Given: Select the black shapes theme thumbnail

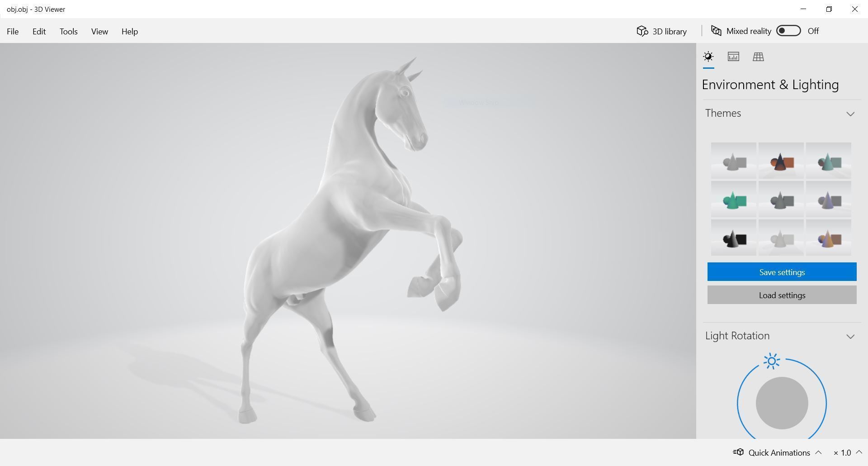Looking at the screenshot, I should click(733, 238).
